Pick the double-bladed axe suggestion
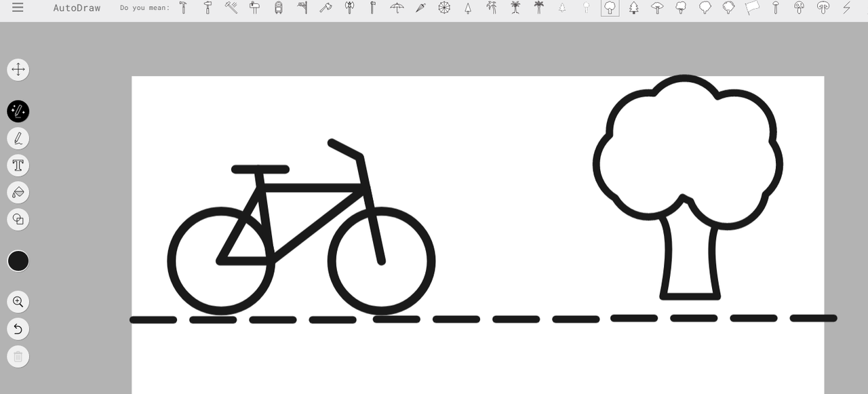The width and height of the screenshot is (868, 394). (x=349, y=7)
